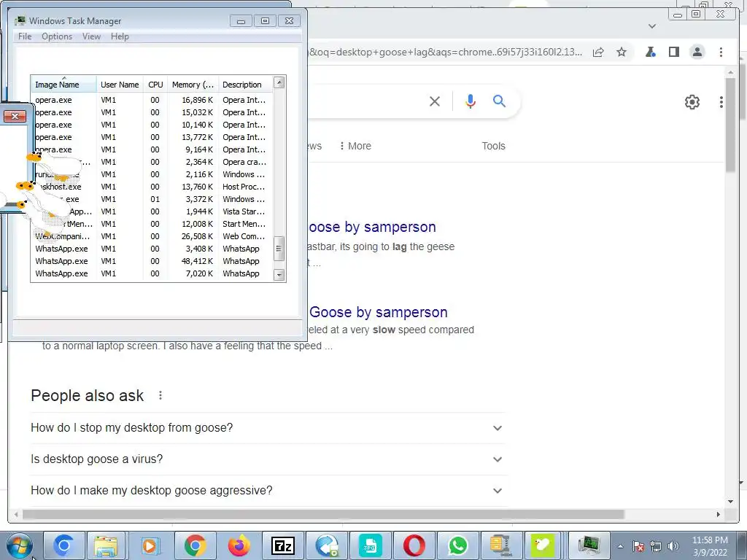Image resolution: width=747 pixels, height=560 pixels.
Task: Click the Chrome vertical scrollbar thumb
Action: pyautogui.click(x=730, y=125)
